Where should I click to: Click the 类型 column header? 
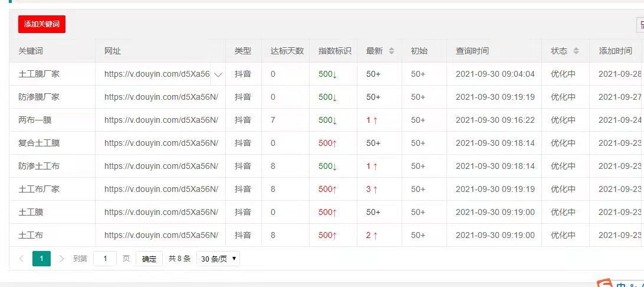(243, 51)
